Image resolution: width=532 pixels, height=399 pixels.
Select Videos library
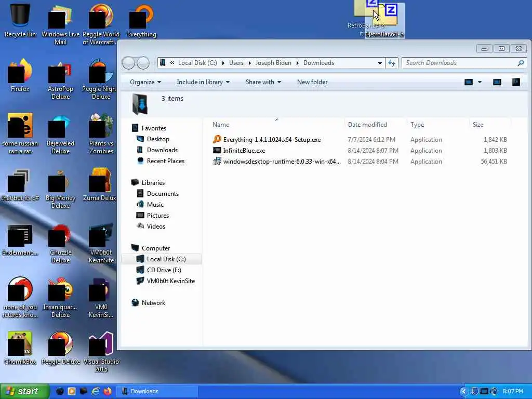[156, 227]
